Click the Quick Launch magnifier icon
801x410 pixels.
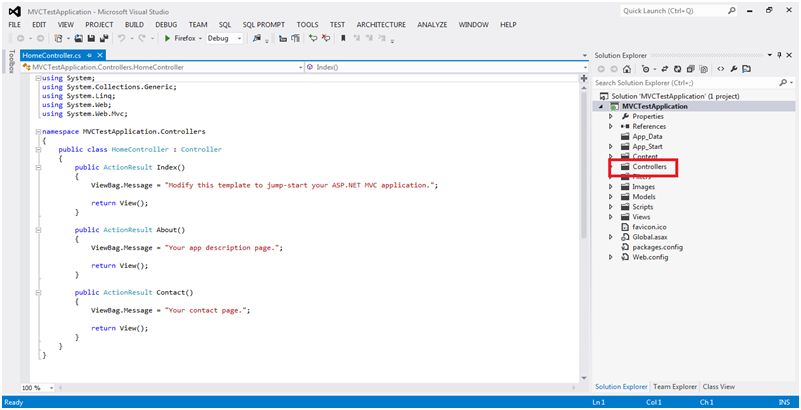coord(732,11)
